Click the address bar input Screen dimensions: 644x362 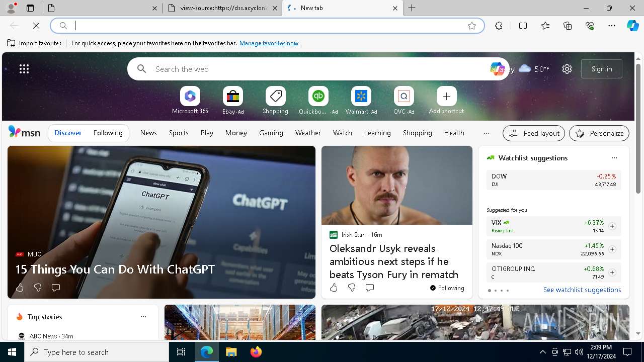[x=267, y=26]
